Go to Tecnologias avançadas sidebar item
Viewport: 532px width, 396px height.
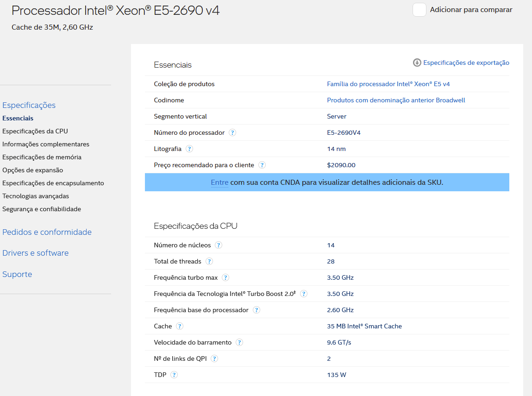(36, 196)
